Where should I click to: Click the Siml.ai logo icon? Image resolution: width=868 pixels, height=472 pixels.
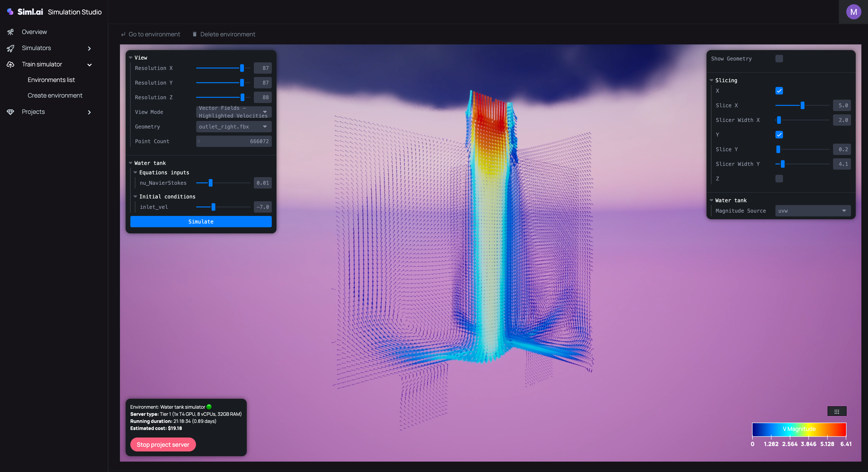(x=10, y=12)
